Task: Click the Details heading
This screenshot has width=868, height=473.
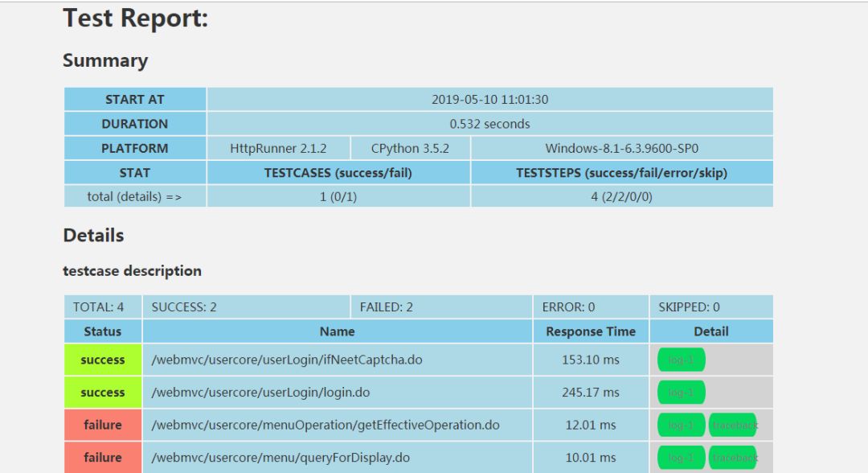Action: (x=93, y=236)
